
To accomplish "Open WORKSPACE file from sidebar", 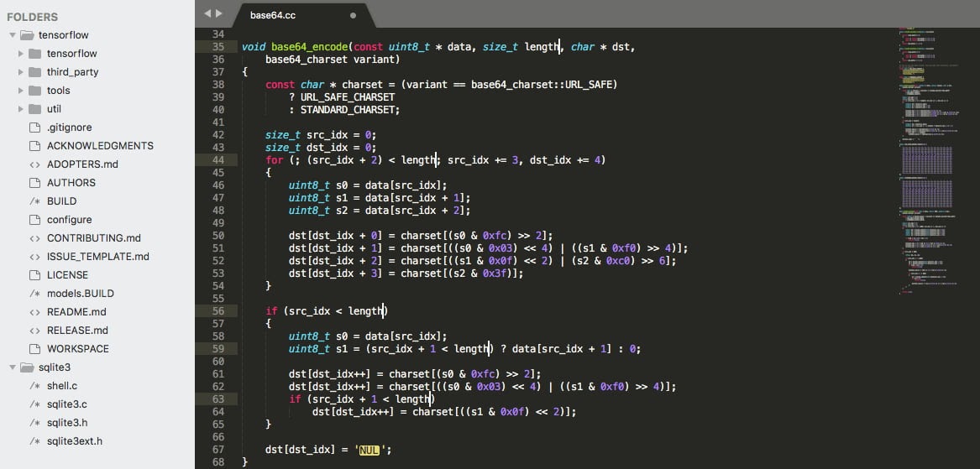I will coord(78,348).
